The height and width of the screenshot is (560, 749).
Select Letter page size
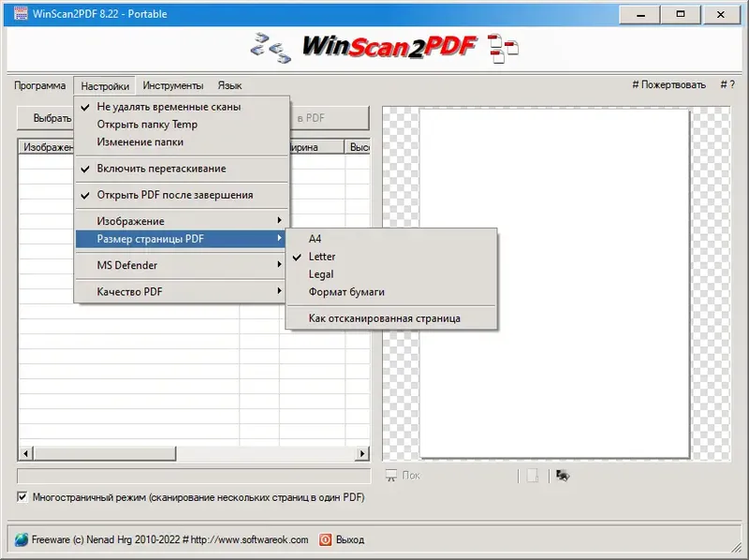(391, 257)
